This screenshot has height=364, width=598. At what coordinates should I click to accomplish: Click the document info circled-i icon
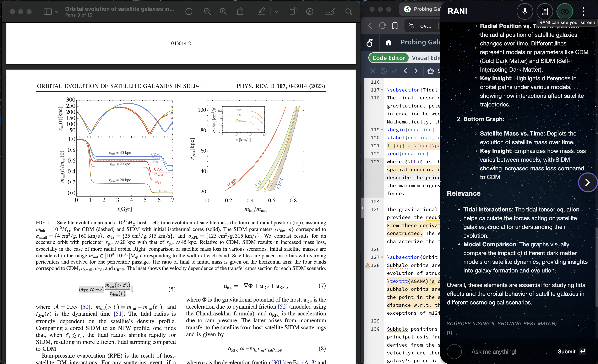[x=189, y=11]
